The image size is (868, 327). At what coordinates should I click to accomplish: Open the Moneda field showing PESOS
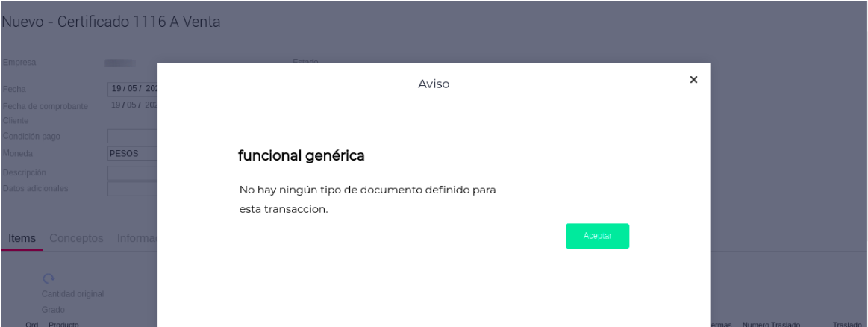[x=133, y=154]
